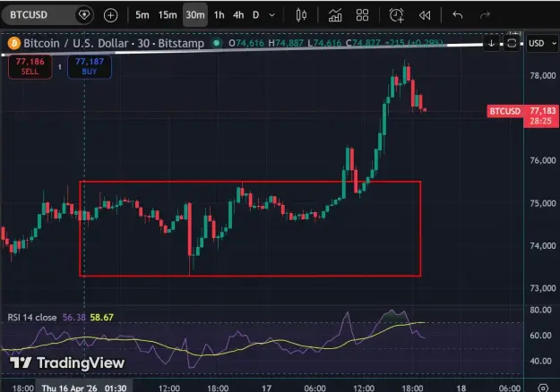Click the Bitcoin / U.S. Dollar chart title
This screenshot has height=392, width=560.
(114, 43)
